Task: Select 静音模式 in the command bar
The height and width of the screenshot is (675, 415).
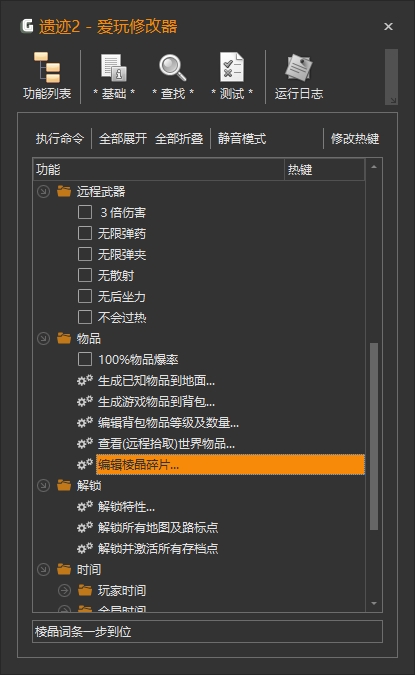Action: (x=242, y=139)
